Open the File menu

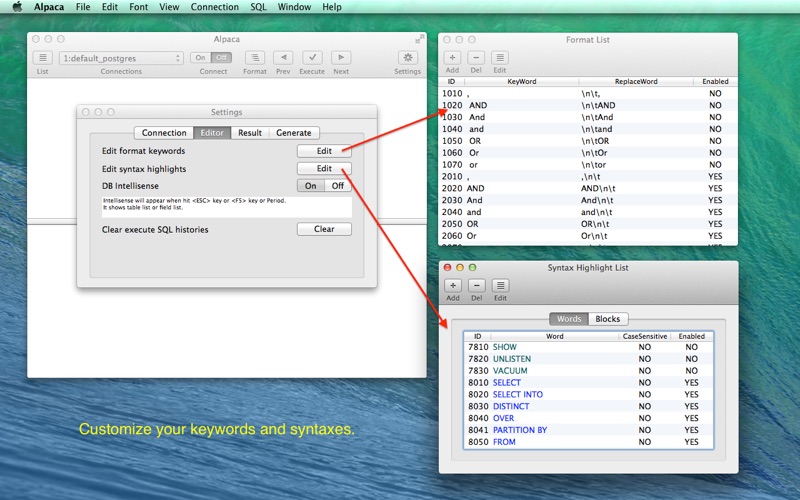click(83, 7)
